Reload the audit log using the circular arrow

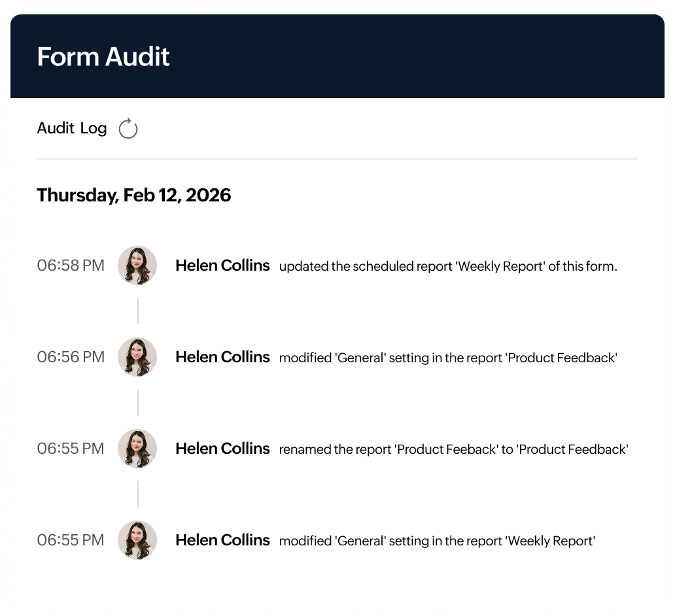[x=128, y=129]
